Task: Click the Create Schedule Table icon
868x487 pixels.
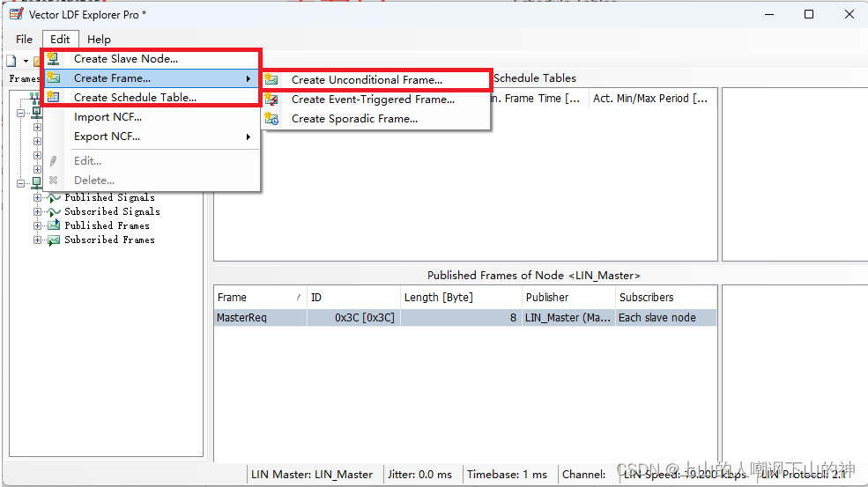Action: pyautogui.click(x=53, y=98)
